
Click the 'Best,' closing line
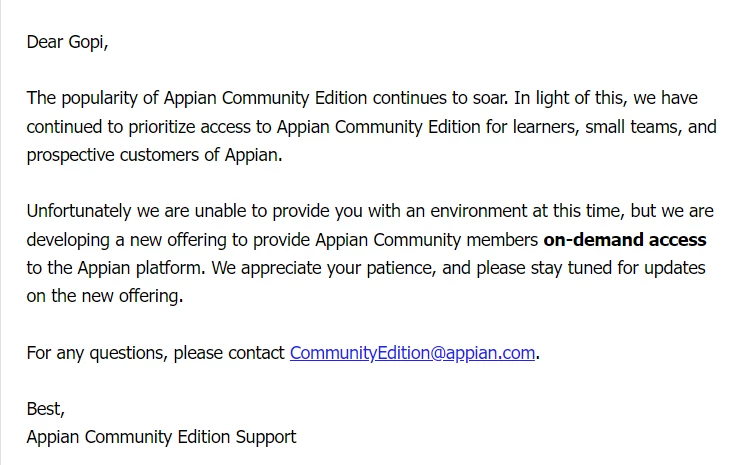click(46, 409)
